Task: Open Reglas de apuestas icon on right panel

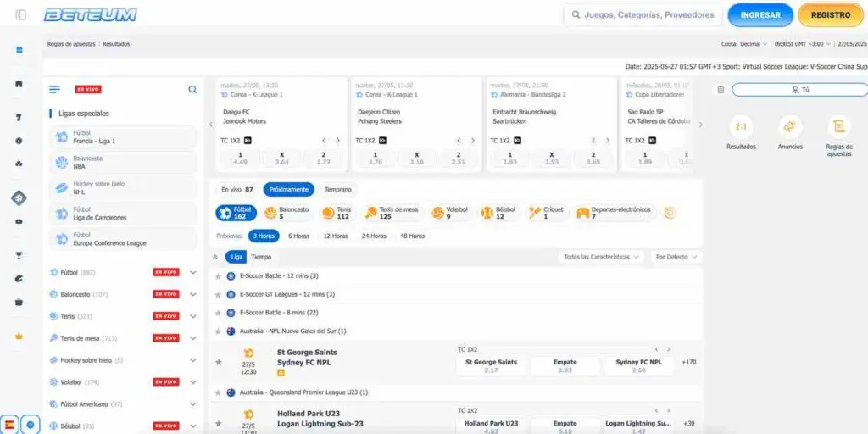Action: [839, 127]
